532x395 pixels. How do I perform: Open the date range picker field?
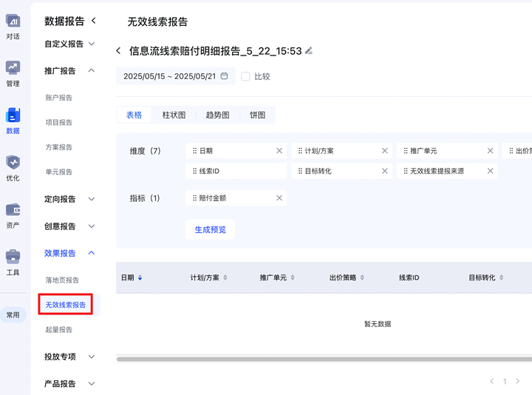click(x=175, y=76)
